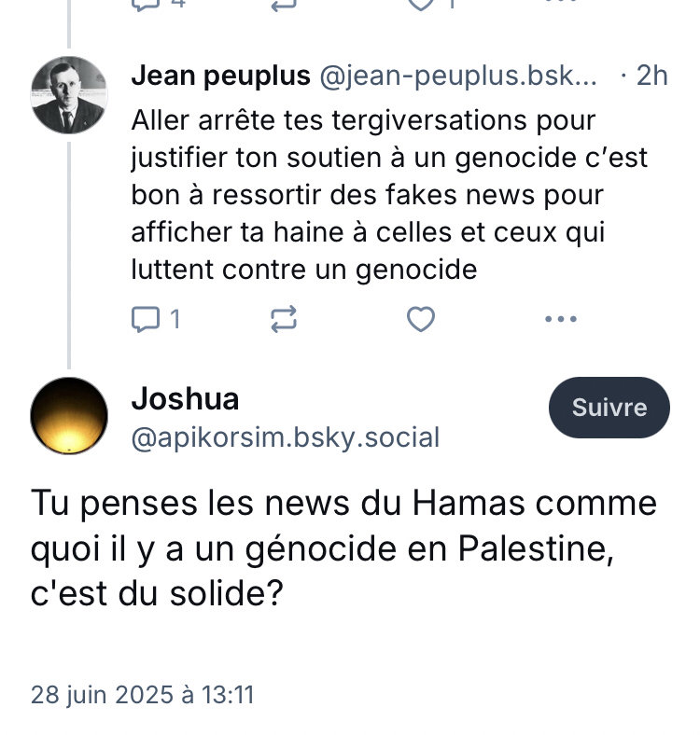The height and width of the screenshot is (735, 700).
Task: Click the 28 juin 2025 timestamp
Action: (143, 694)
